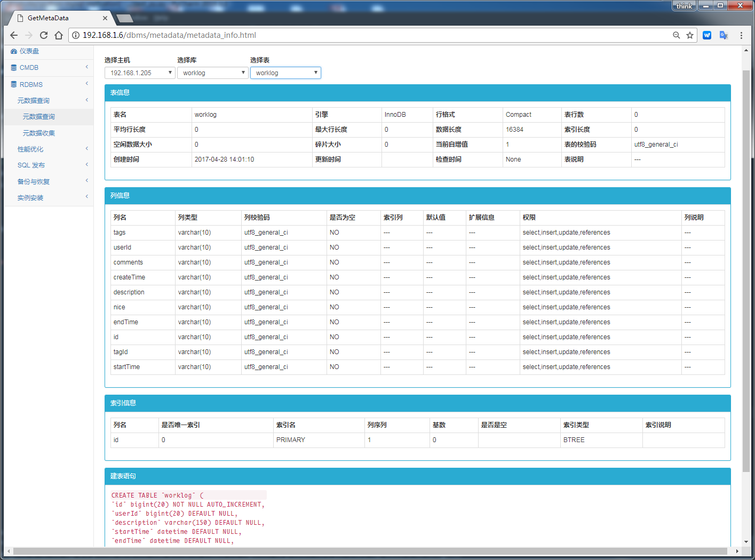Expand the 备份与恢复 menu
The height and width of the screenshot is (560, 755).
tap(49, 182)
